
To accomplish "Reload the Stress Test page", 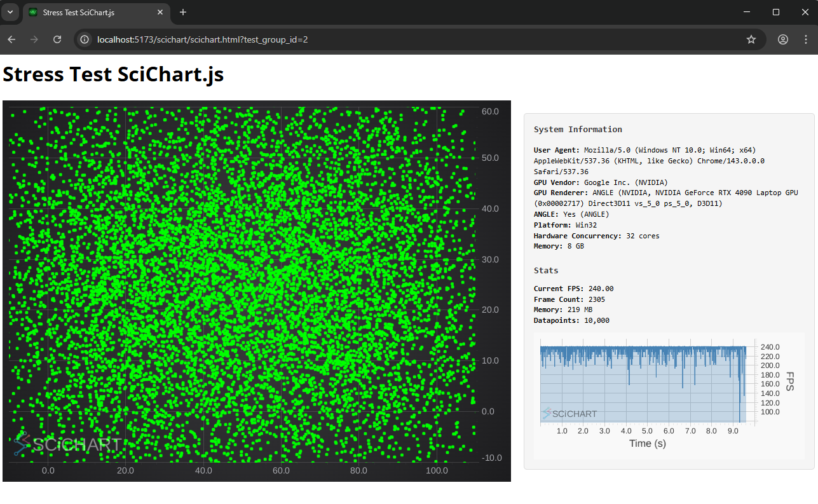I will [57, 39].
